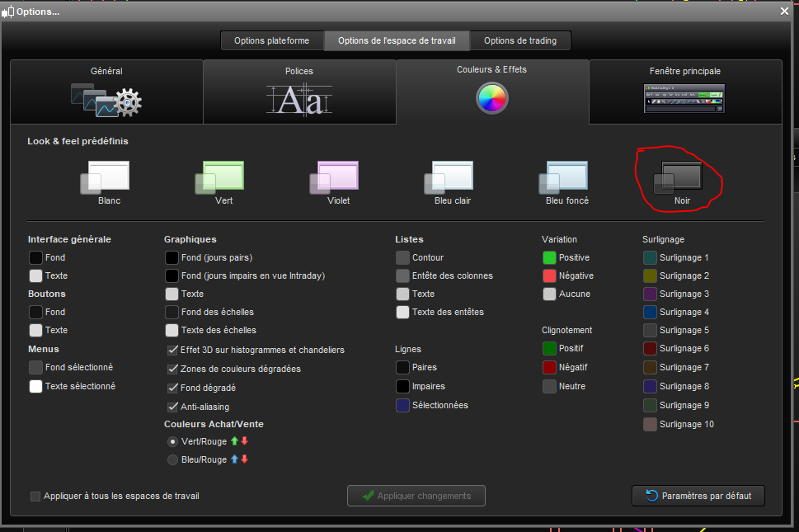This screenshot has width=799, height=532.
Task: Open the Polices fonts tab
Action: tap(299, 92)
